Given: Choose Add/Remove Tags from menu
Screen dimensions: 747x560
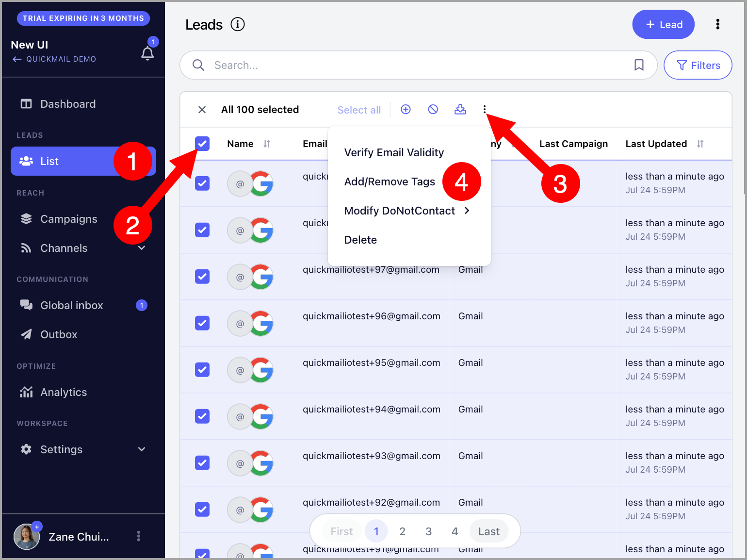Looking at the screenshot, I should point(390,181).
